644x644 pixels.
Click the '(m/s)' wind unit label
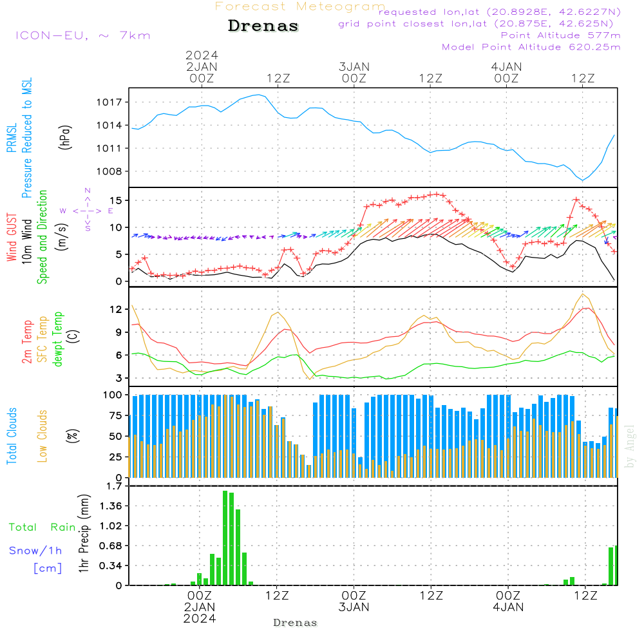coord(62,237)
